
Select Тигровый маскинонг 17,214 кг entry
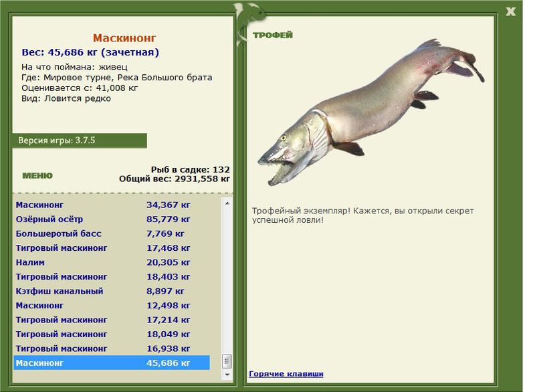pyautogui.click(x=112, y=320)
